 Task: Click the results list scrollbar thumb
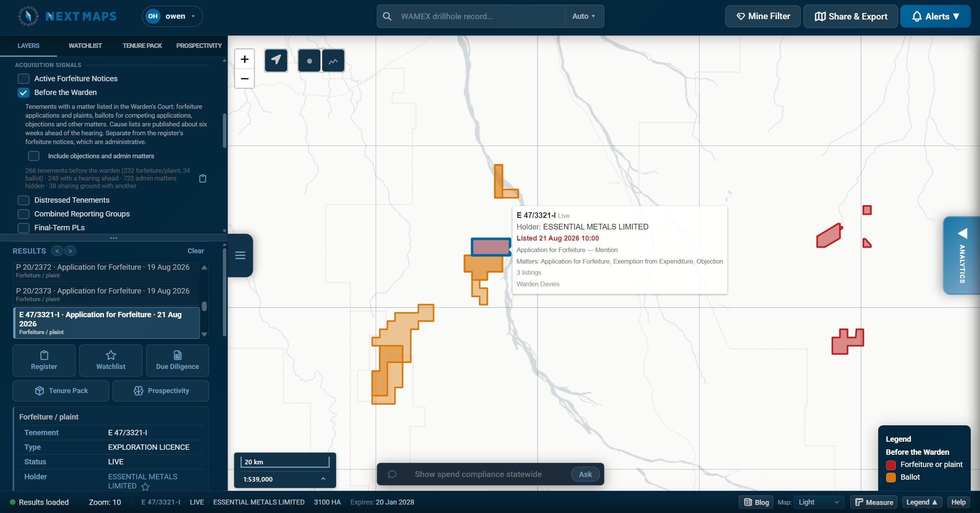[205, 306]
